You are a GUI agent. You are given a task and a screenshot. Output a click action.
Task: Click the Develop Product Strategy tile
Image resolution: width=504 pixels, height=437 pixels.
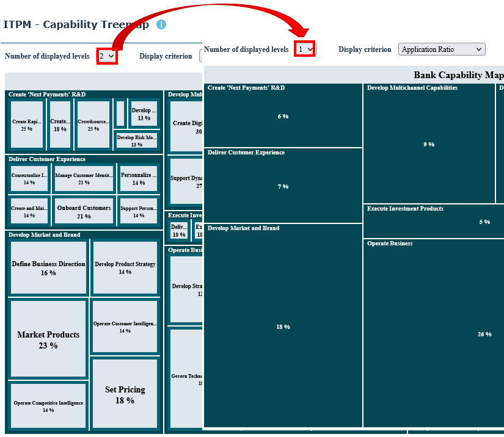(125, 267)
